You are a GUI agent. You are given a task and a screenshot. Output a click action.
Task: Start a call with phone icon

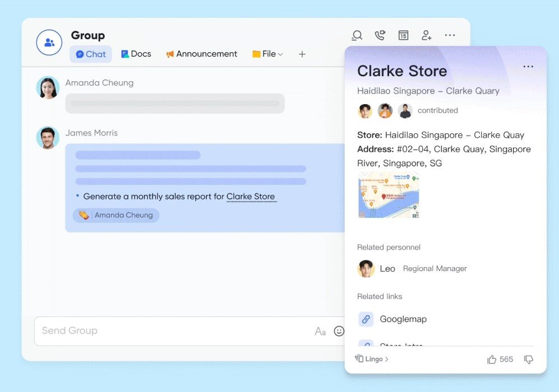click(x=380, y=35)
